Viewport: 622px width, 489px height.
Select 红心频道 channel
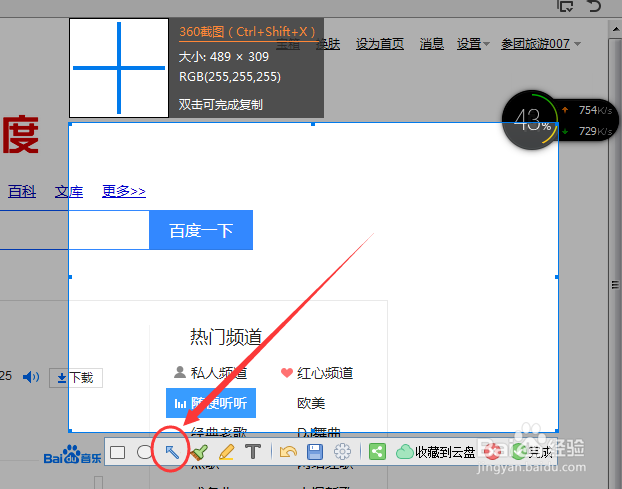click(x=317, y=373)
